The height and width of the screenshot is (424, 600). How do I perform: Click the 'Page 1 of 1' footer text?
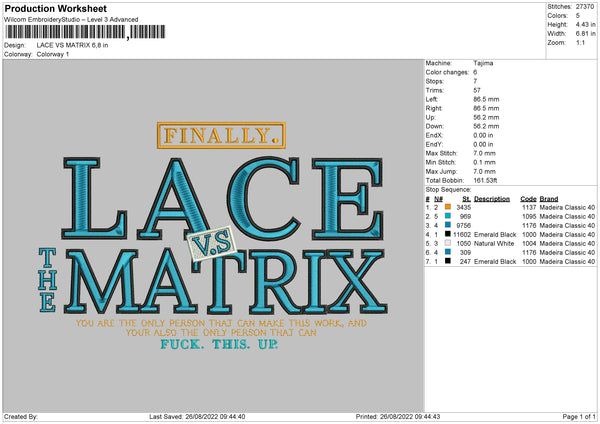coord(579,416)
